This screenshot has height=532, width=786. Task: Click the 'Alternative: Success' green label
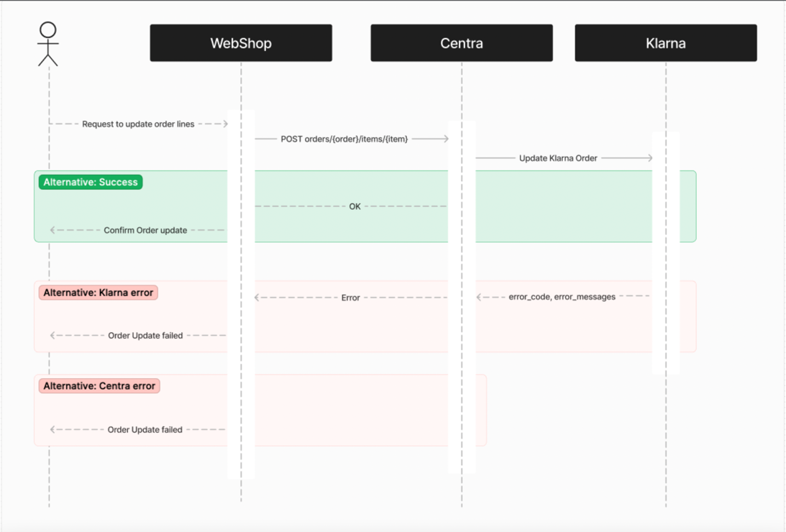click(x=91, y=183)
